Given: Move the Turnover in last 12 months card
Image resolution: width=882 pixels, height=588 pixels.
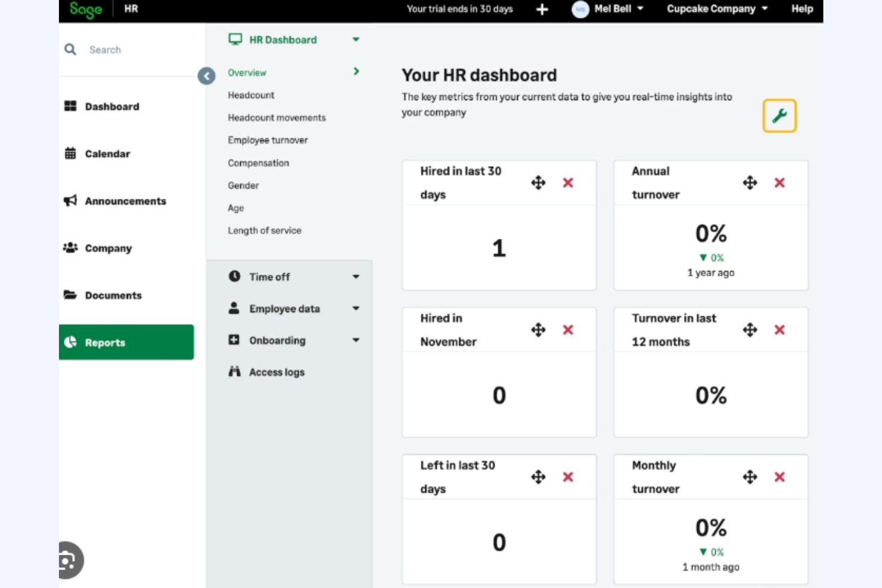Looking at the screenshot, I should (x=750, y=329).
